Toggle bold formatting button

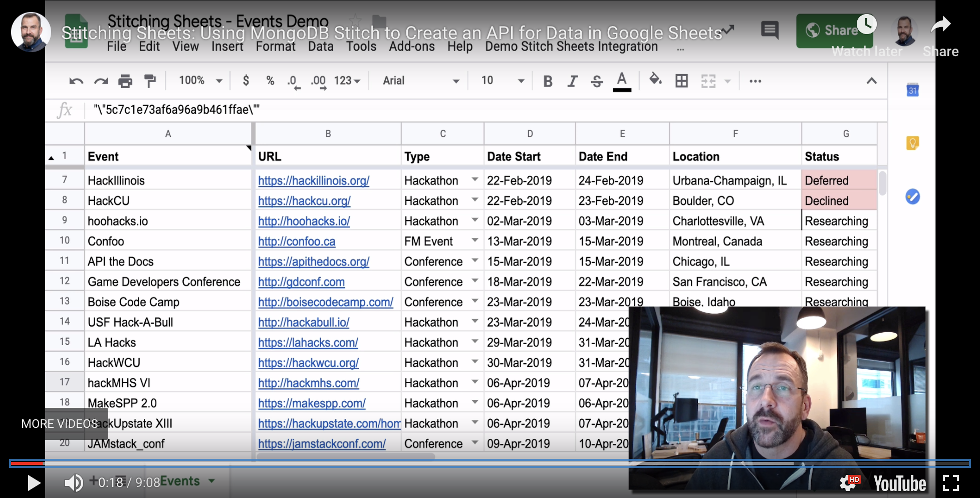click(x=548, y=81)
